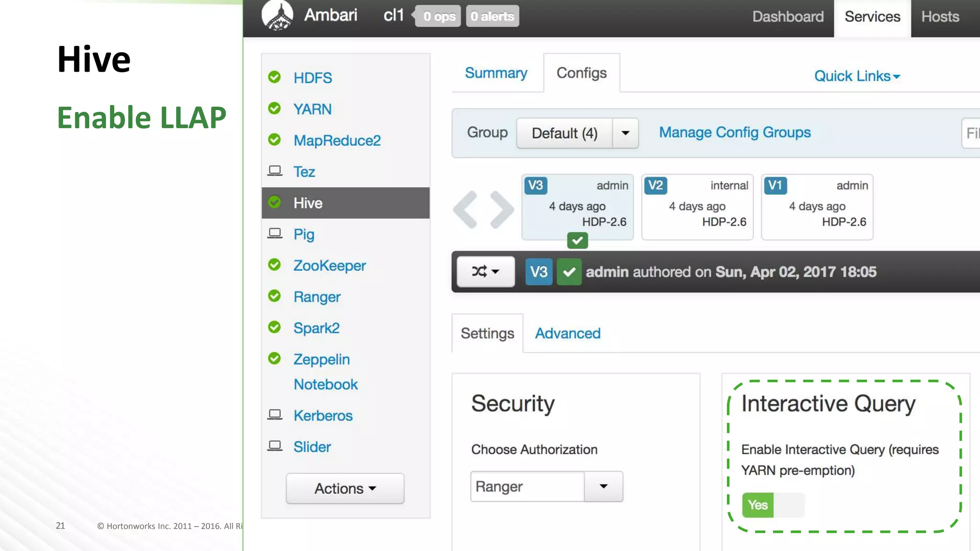Click green check badge in version bar
The image size is (980, 551).
[x=569, y=272]
